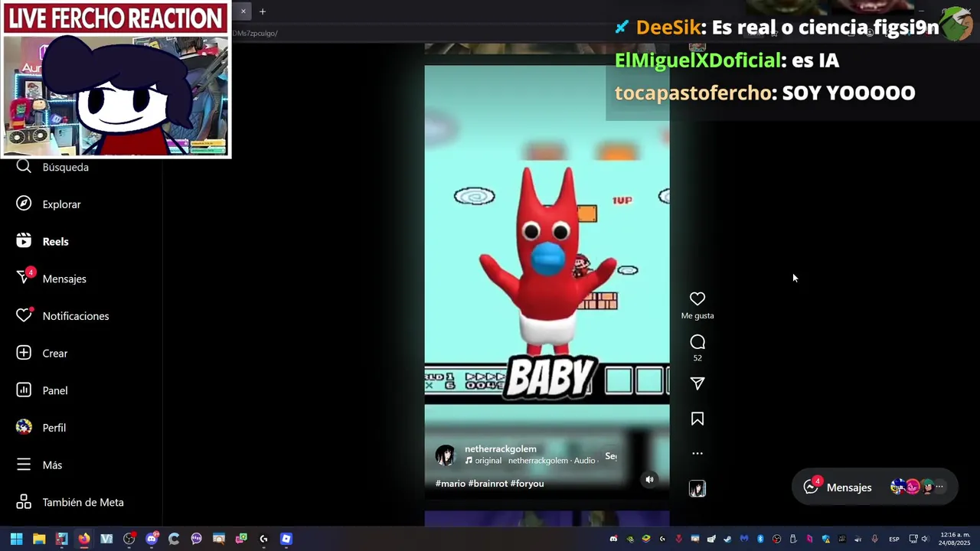
Task: Go to Reels section
Action: pyautogui.click(x=42, y=241)
